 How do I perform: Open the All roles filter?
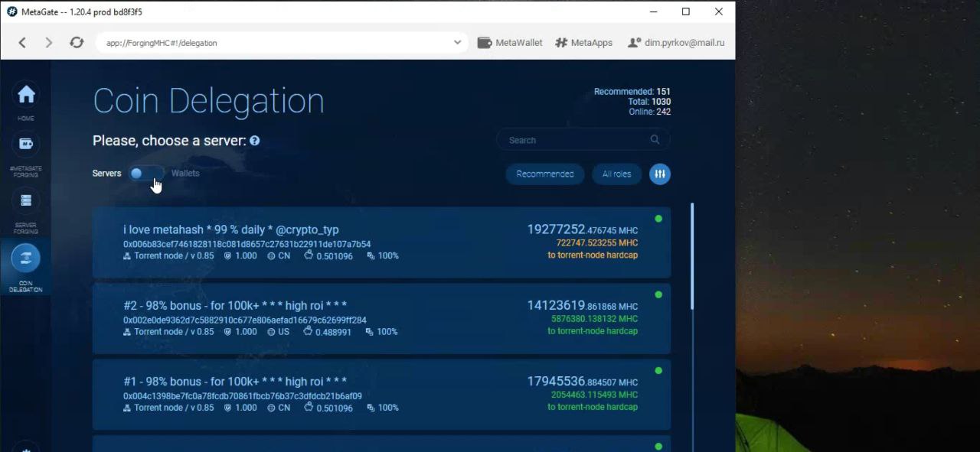616,174
